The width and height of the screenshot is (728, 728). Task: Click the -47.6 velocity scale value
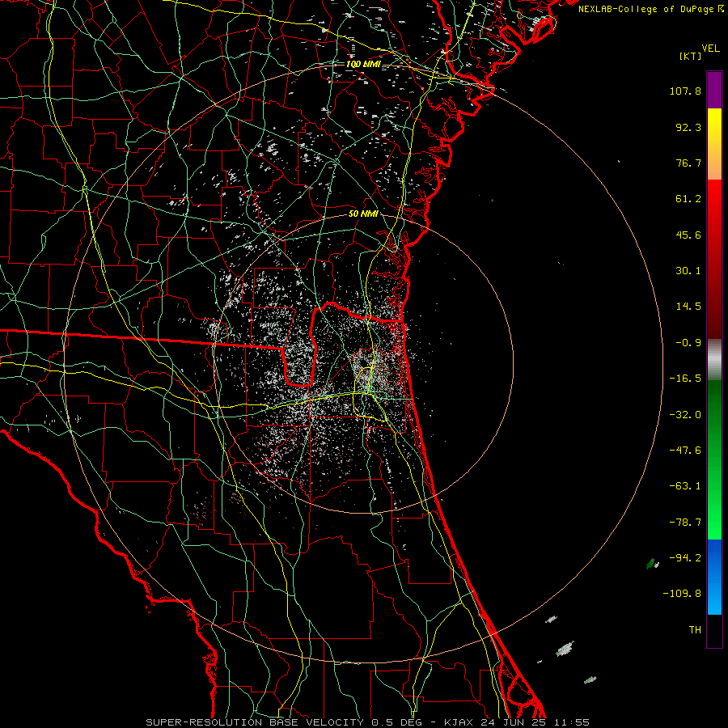point(685,451)
